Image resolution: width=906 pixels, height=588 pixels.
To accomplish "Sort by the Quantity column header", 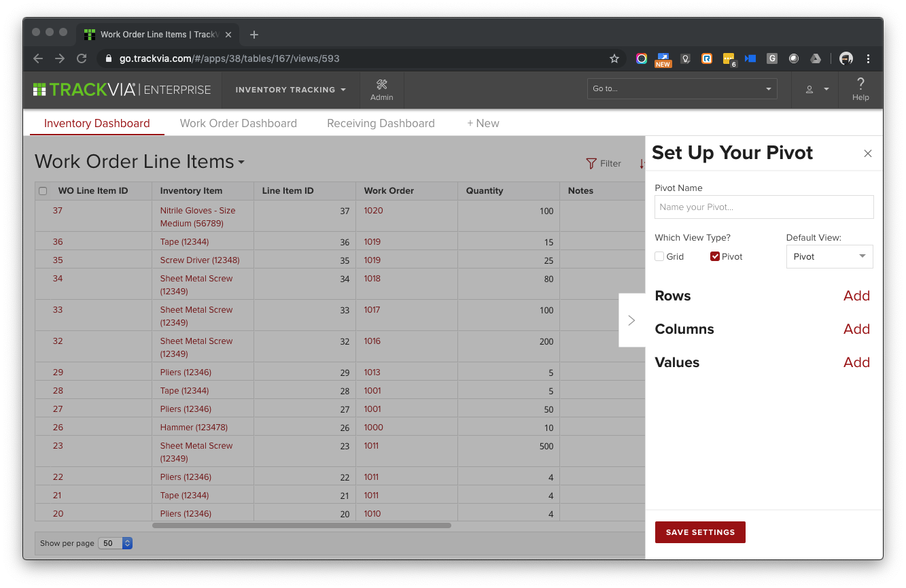I will [485, 191].
